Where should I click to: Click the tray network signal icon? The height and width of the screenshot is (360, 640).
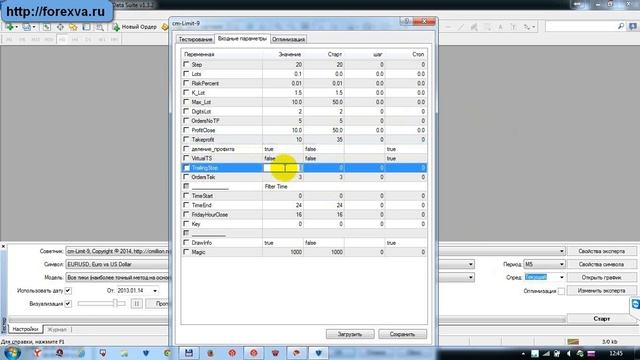546,353
